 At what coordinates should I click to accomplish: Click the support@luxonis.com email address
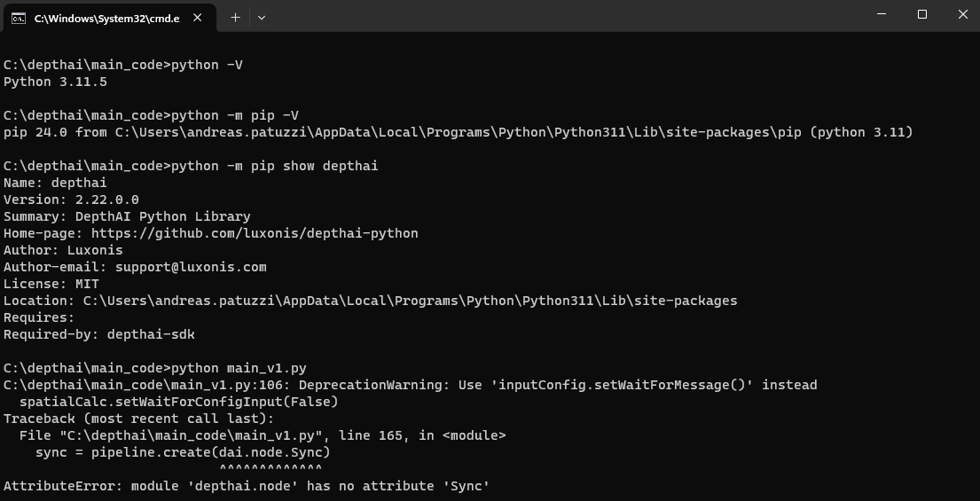pos(191,267)
